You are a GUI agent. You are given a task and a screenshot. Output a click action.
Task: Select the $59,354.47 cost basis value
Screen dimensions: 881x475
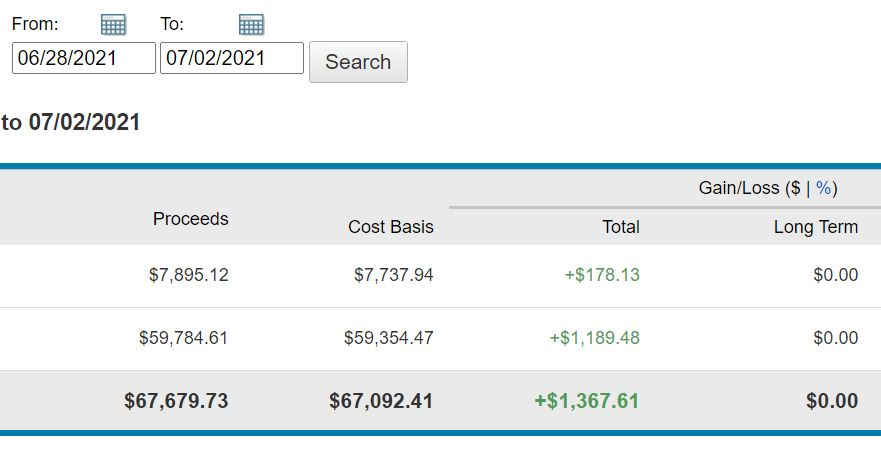388,338
